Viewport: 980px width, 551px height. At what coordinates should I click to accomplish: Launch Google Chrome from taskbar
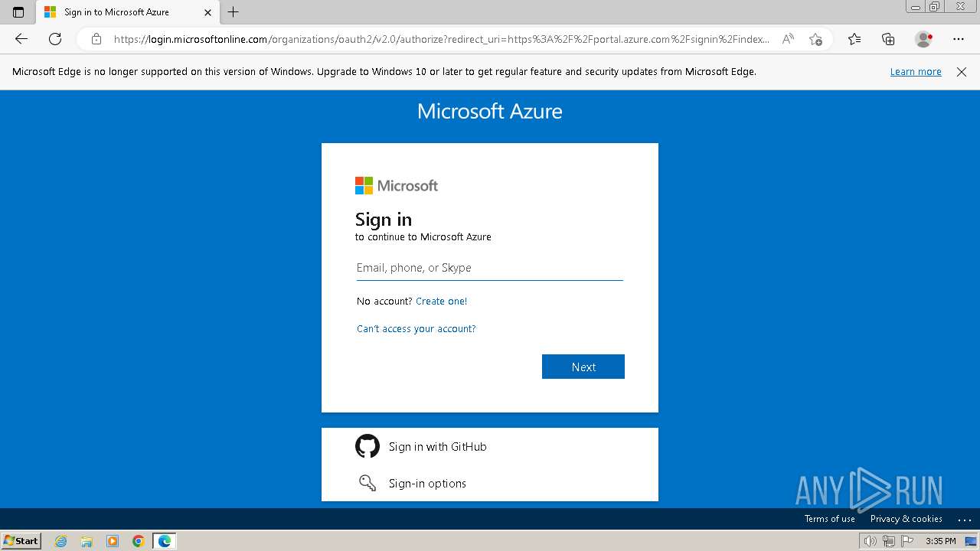(139, 541)
